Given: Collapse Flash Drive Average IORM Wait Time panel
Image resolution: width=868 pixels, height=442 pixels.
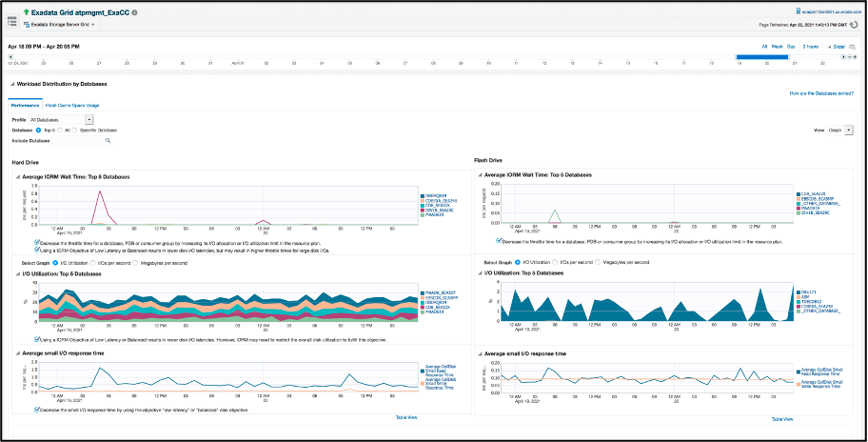Looking at the screenshot, I should click(481, 175).
